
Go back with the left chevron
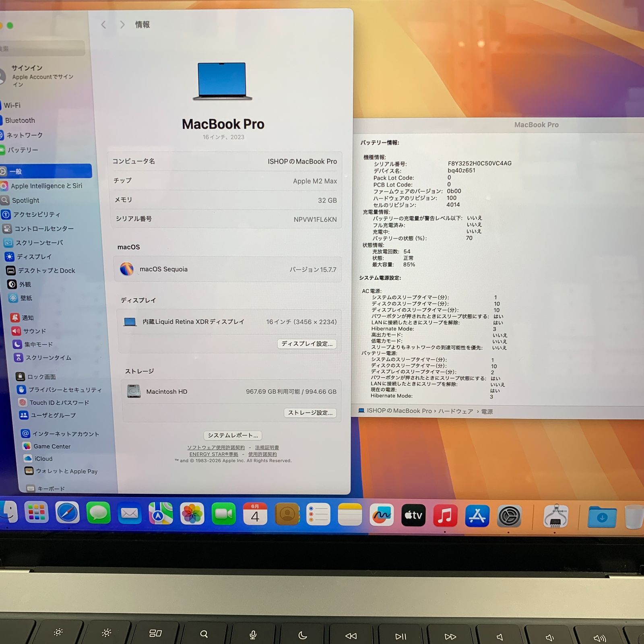point(103,25)
